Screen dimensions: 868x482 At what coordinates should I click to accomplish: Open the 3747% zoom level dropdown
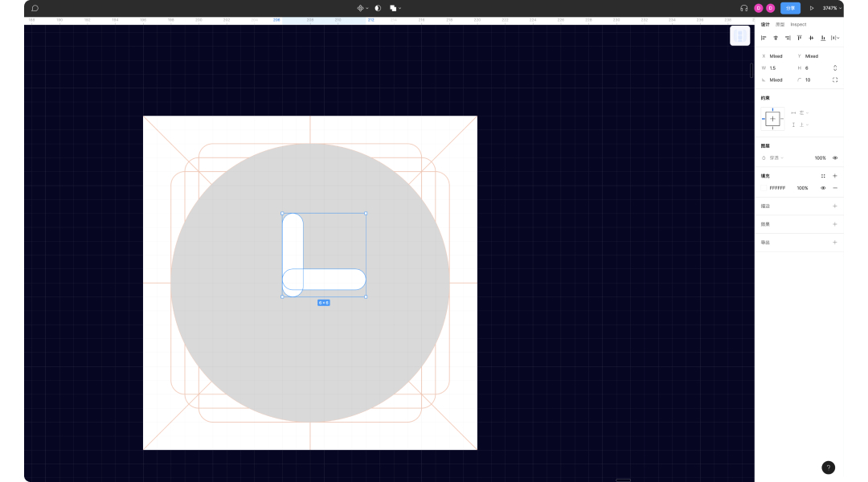[832, 8]
